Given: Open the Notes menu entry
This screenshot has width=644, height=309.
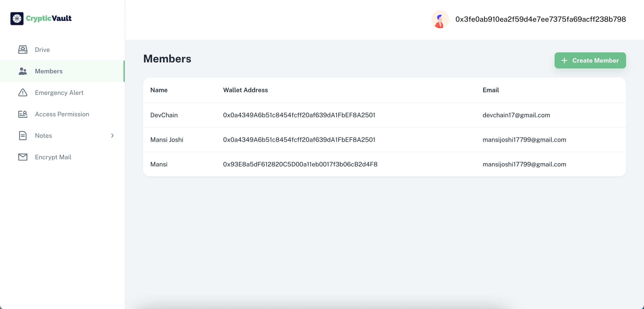Looking at the screenshot, I should [x=62, y=136].
